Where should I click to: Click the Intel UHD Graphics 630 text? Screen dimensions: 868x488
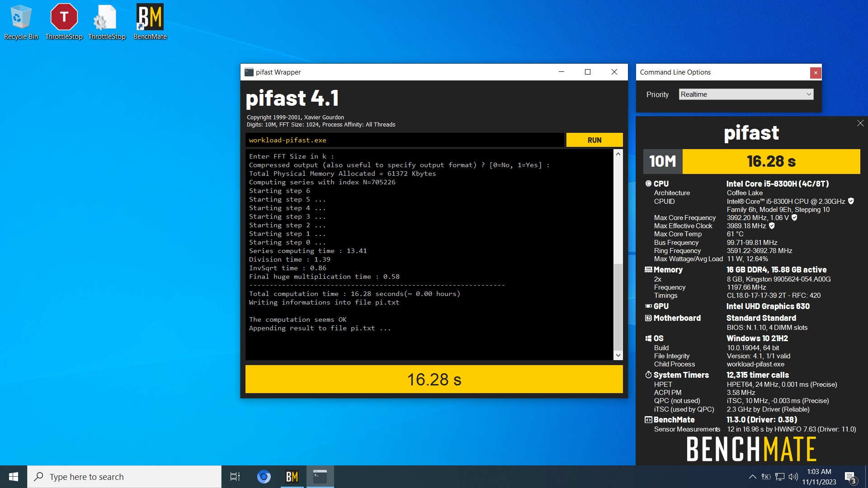(x=768, y=306)
